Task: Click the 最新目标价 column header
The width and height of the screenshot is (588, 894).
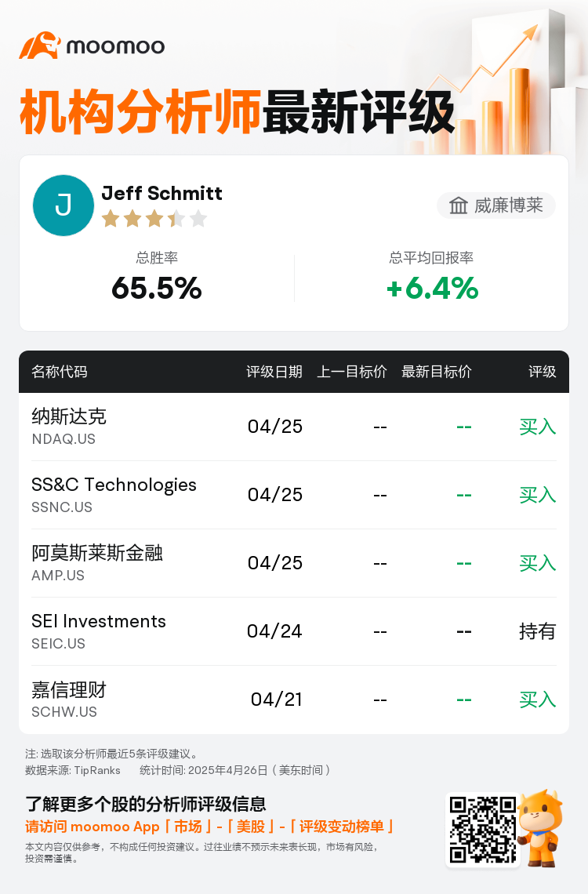Action: (x=437, y=372)
